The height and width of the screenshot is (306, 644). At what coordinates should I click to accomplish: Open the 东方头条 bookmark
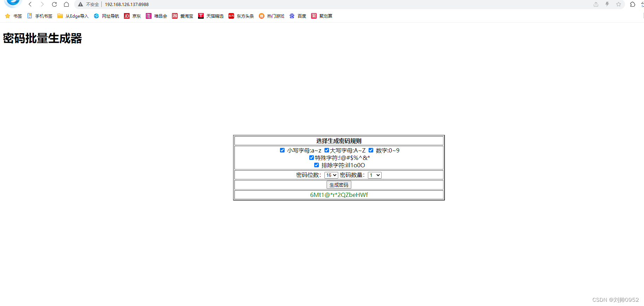(241, 16)
